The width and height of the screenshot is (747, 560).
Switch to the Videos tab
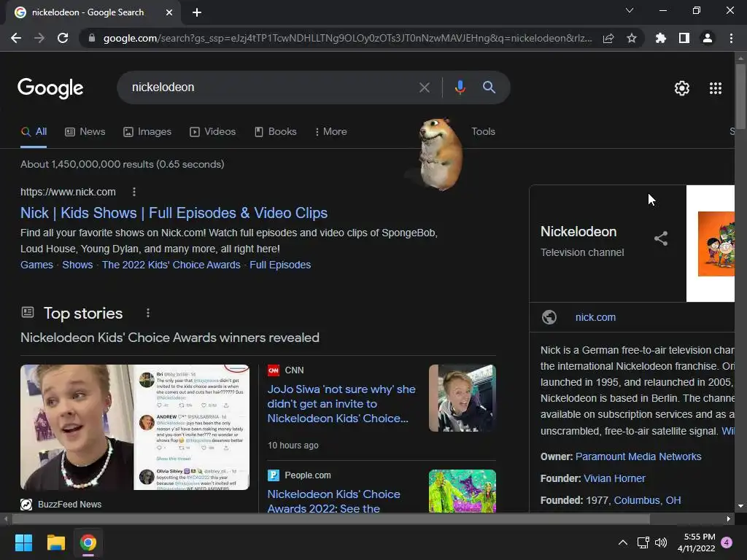(212, 132)
